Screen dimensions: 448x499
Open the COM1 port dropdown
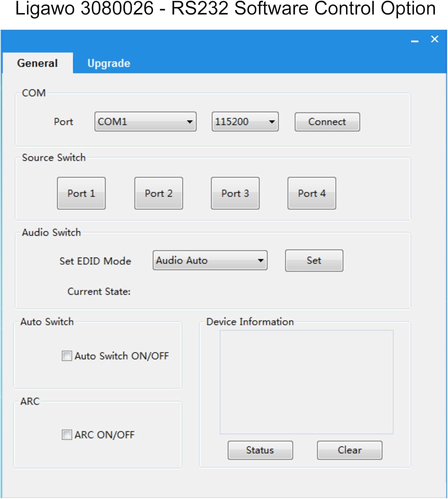click(145, 121)
